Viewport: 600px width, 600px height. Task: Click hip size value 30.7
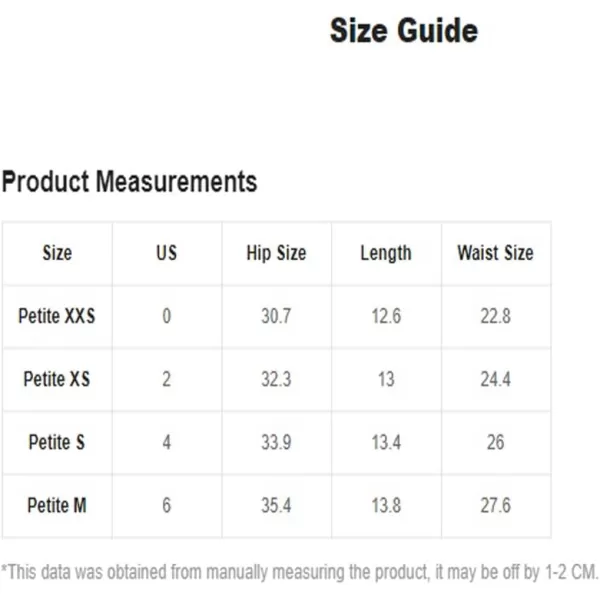(276, 316)
